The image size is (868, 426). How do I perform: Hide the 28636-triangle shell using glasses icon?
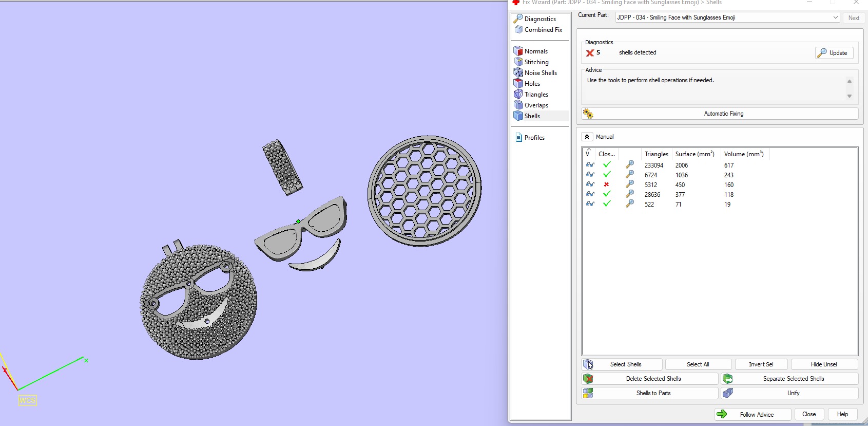point(590,194)
